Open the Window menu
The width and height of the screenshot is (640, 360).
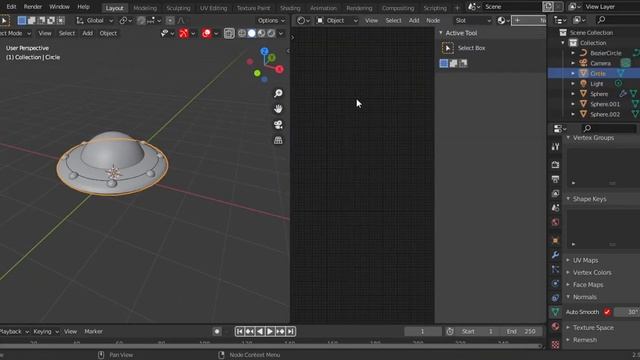pyautogui.click(x=59, y=7)
